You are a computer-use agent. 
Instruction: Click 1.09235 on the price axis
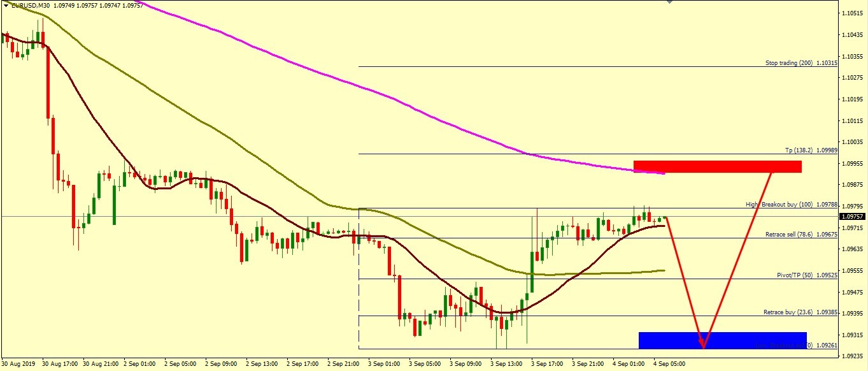click(853, 356)
